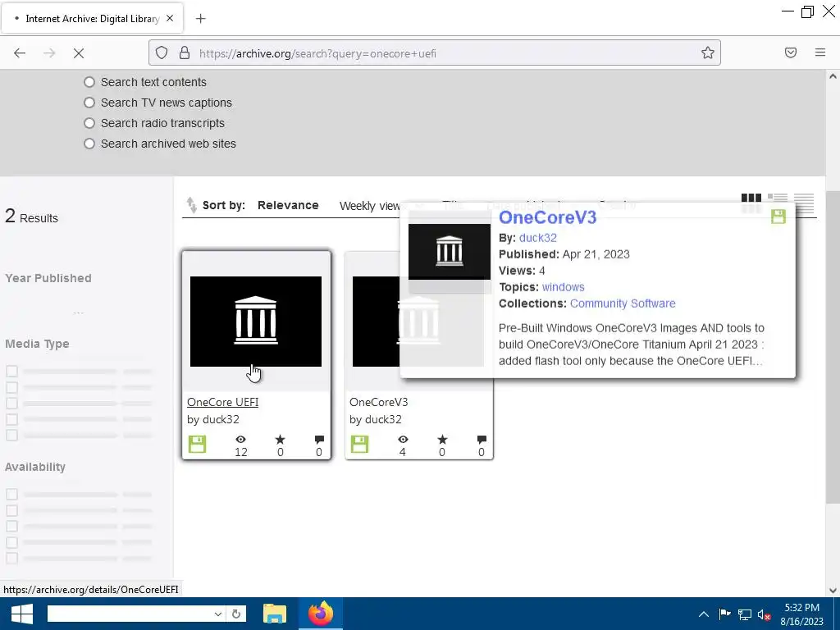
Task: Click favorites star on OneCoreV3 card
Action: 442,440
